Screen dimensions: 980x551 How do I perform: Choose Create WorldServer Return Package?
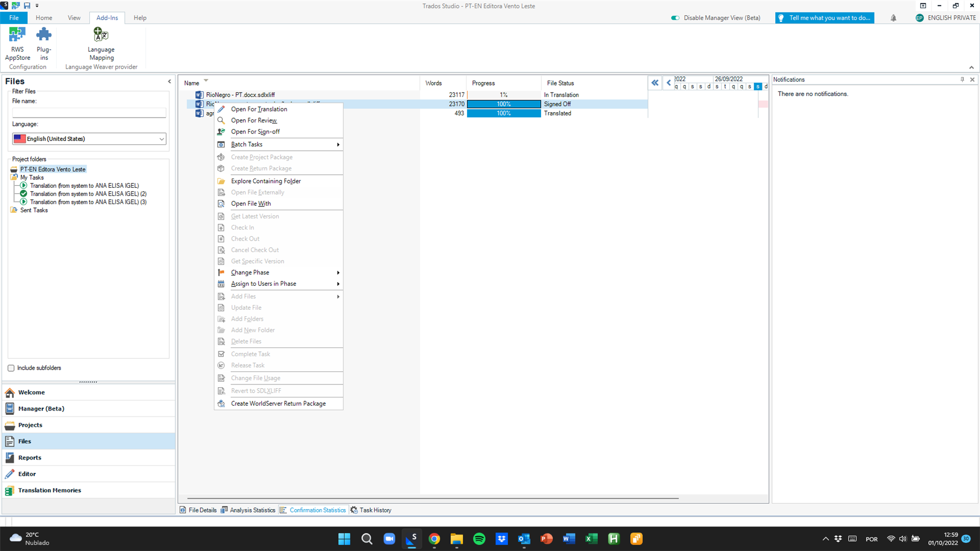279,403
